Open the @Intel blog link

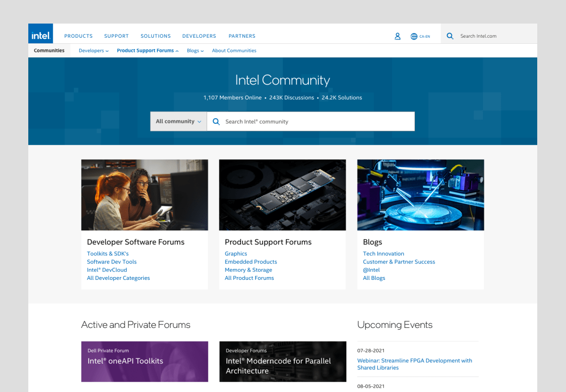point(371,270)
